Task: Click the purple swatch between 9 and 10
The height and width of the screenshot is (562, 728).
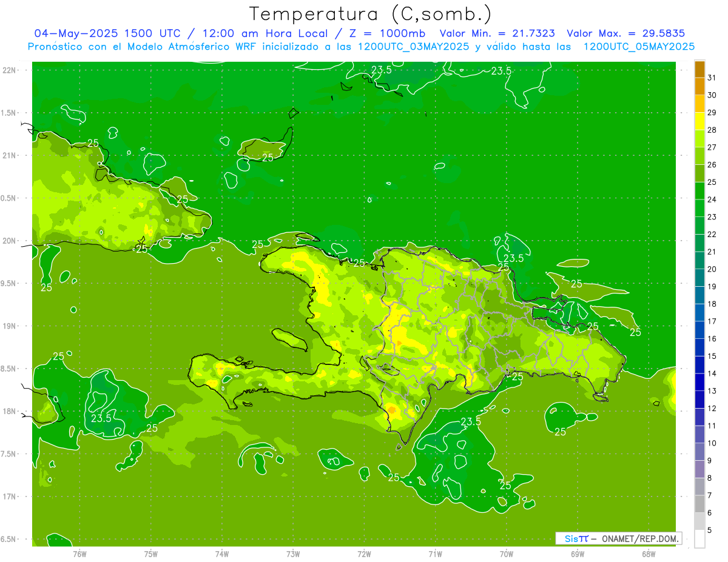Action: (x=699, y=452)
